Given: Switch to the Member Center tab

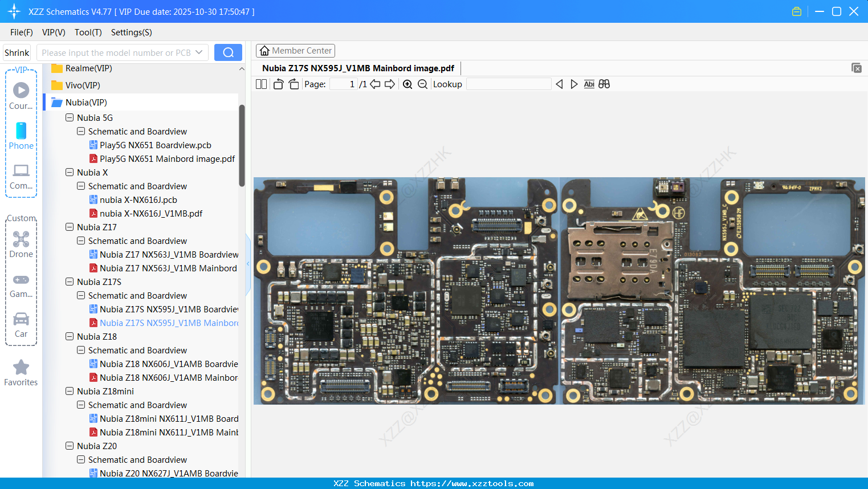Looking at the screenshot, I should coord(295,50).
